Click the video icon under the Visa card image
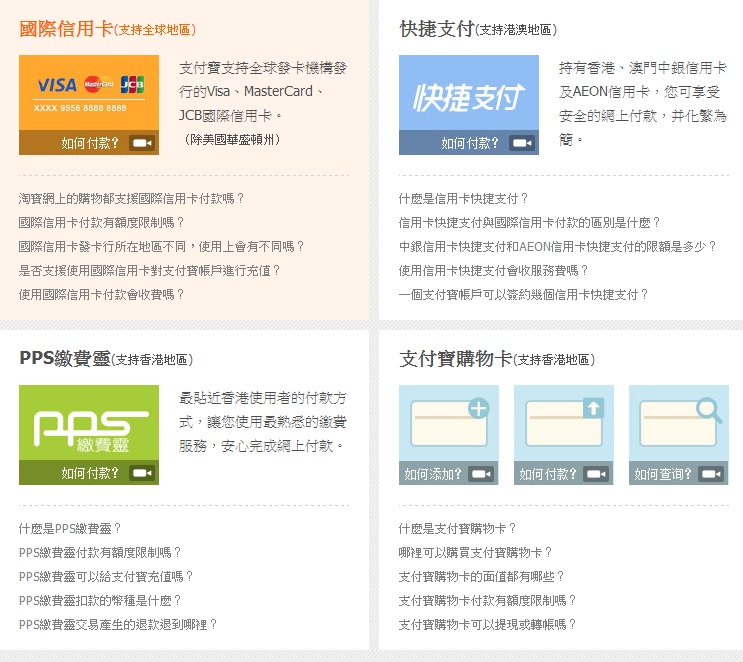This screenshot has width=743, height=662. pos(141,143)
